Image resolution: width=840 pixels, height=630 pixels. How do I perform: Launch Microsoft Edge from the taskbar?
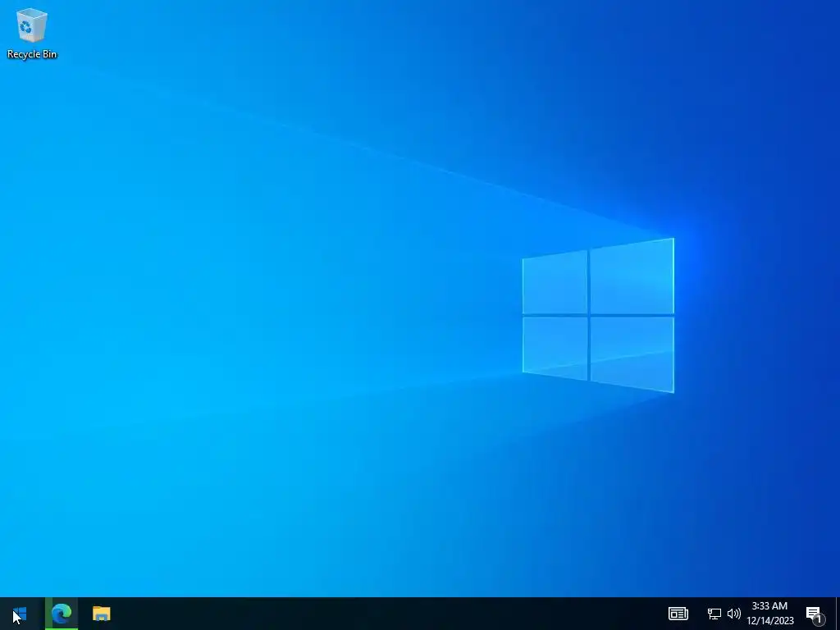62,614
